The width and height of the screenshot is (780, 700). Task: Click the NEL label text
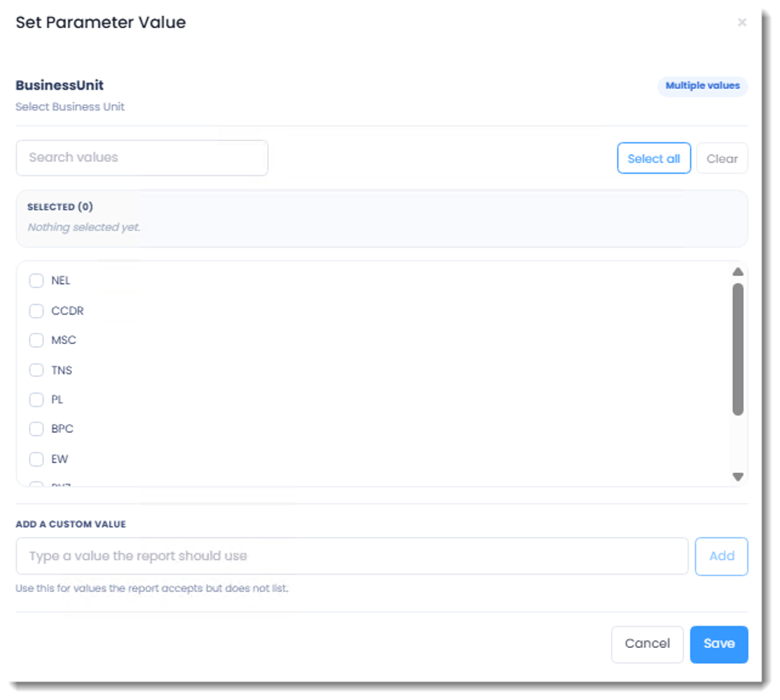(x=61, y=281)
